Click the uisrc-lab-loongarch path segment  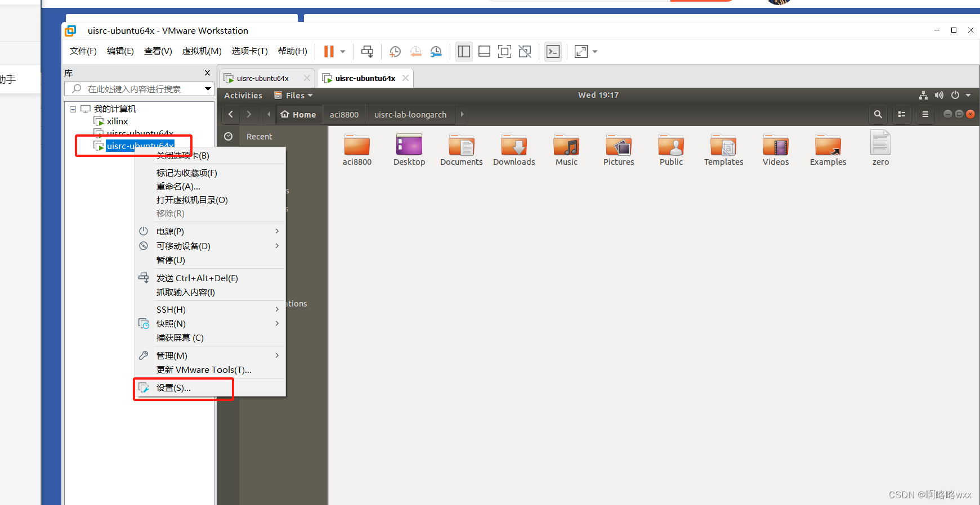410,115
